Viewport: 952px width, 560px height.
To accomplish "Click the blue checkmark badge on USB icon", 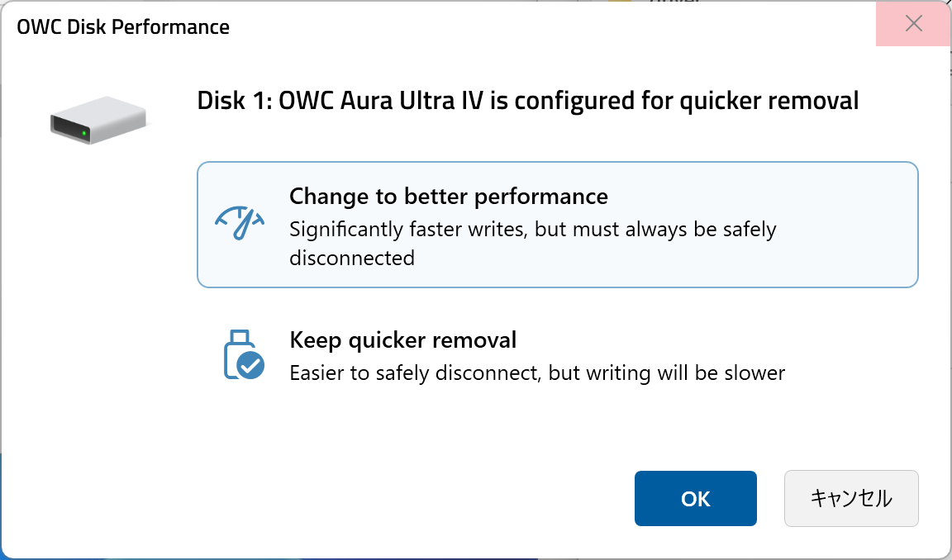I will (x=250, y=363).
